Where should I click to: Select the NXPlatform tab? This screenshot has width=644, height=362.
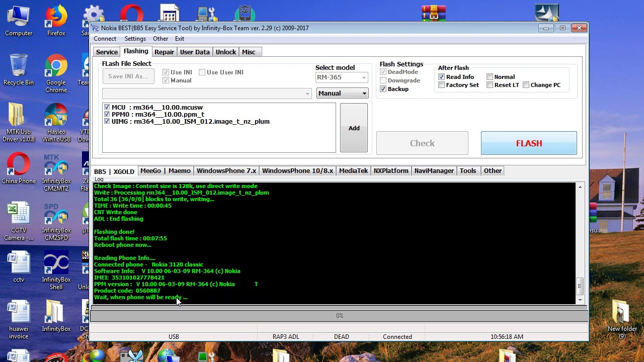tap(391, 171)
